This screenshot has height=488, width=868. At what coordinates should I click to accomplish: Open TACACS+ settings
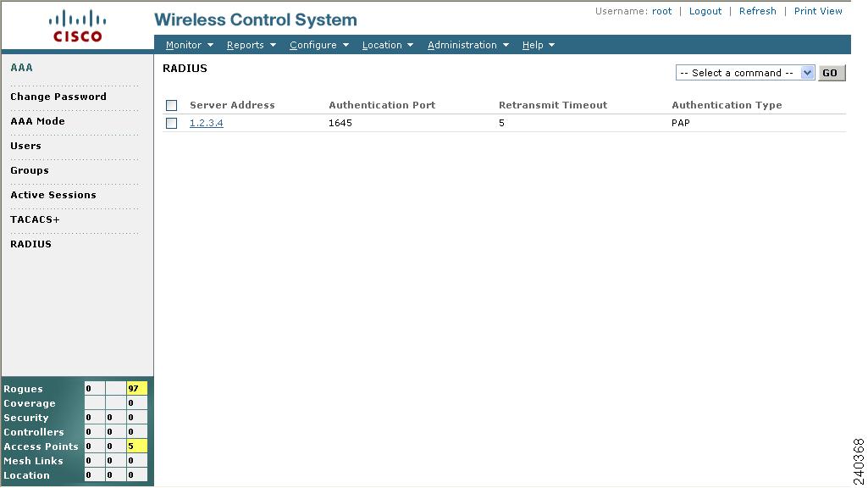35,219
